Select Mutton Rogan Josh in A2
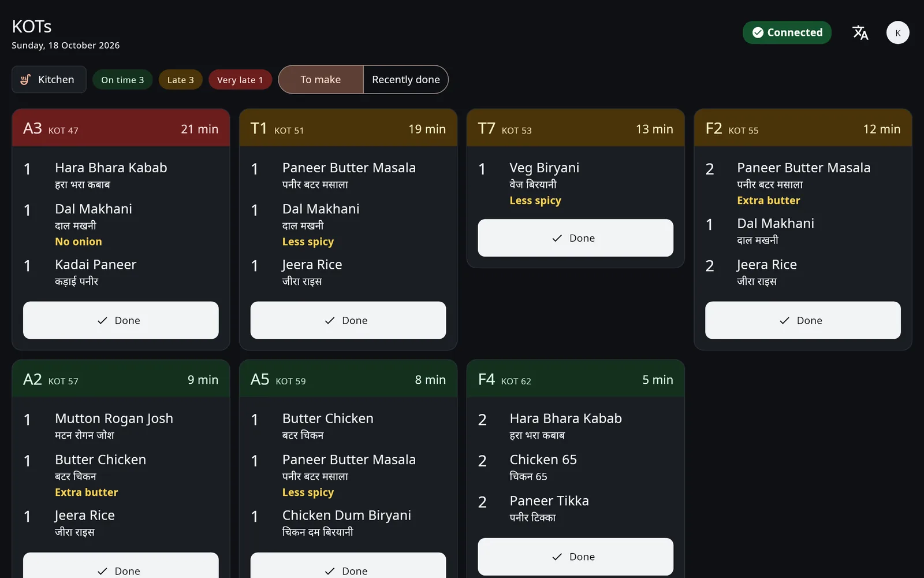This screenshot has height=578, width=924. tap(114, 419)
